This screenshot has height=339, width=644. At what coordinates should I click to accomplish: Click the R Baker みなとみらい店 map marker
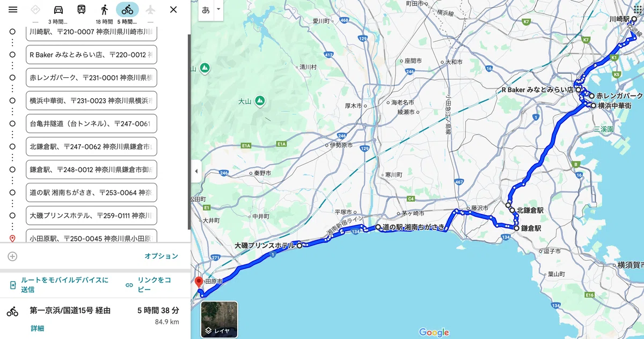pyautogui.click(x=579, y=90)
